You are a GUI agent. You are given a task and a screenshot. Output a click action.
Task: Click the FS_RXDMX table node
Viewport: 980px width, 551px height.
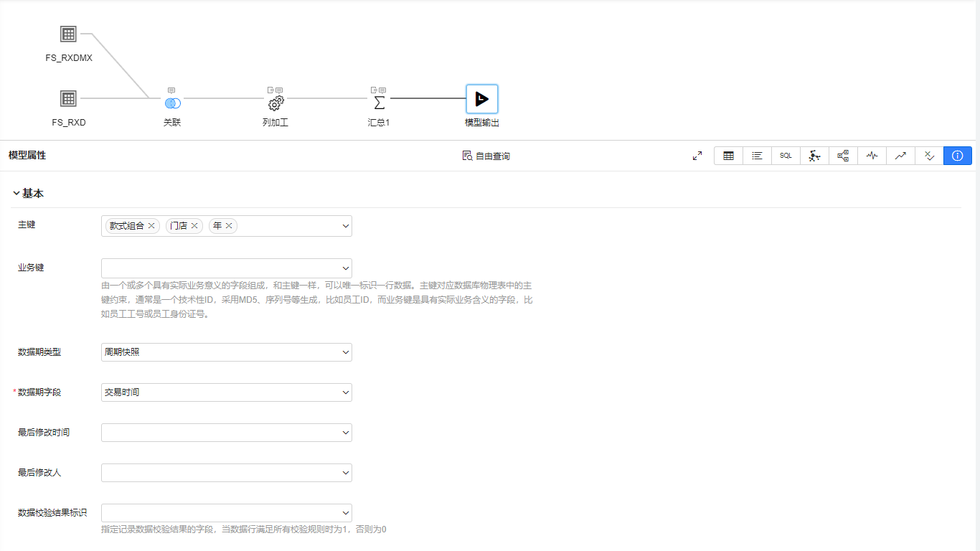tap(68, 34)
